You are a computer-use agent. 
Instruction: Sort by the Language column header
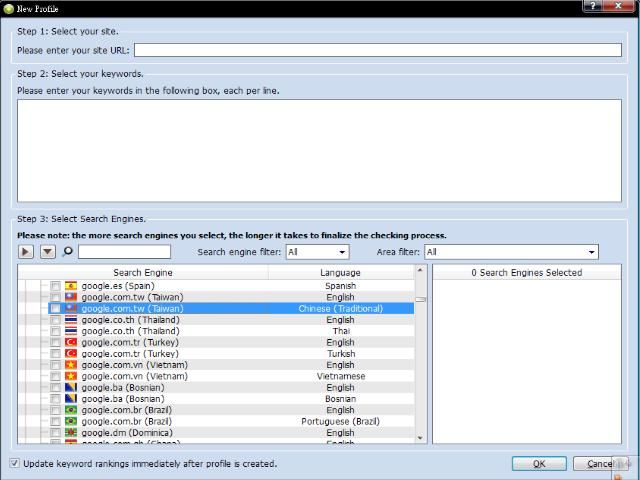[x=340, y=272]
